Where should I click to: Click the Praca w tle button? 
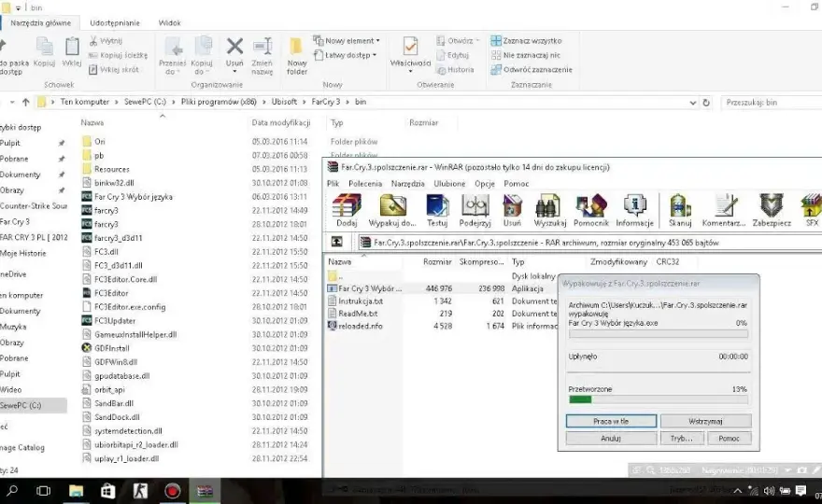[x=611, y=421]
